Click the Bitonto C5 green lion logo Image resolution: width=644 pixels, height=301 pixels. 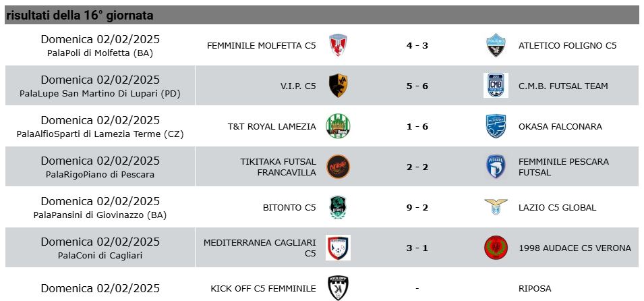pos(338,207)
